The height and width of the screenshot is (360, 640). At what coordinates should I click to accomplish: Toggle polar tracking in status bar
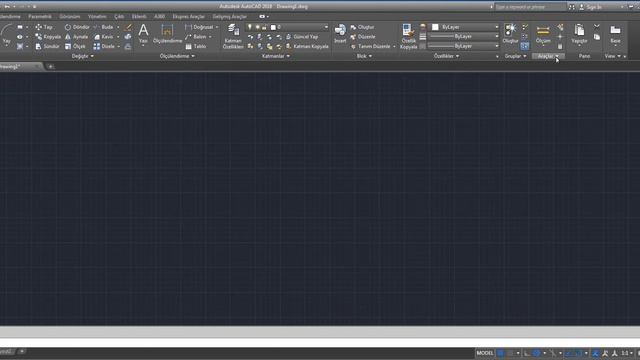(x=537, y=353)
